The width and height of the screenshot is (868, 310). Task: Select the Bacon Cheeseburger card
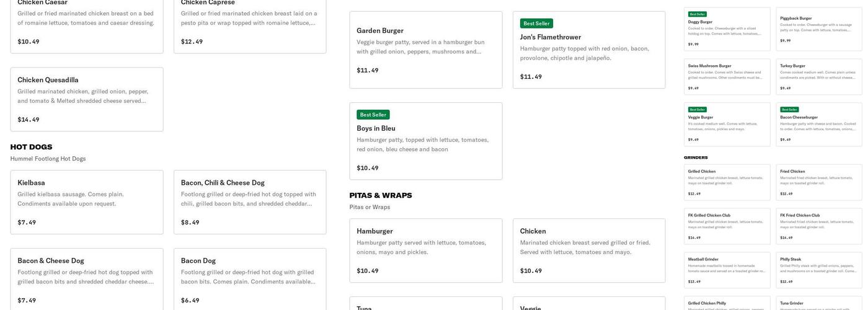[x=819, y=125]
